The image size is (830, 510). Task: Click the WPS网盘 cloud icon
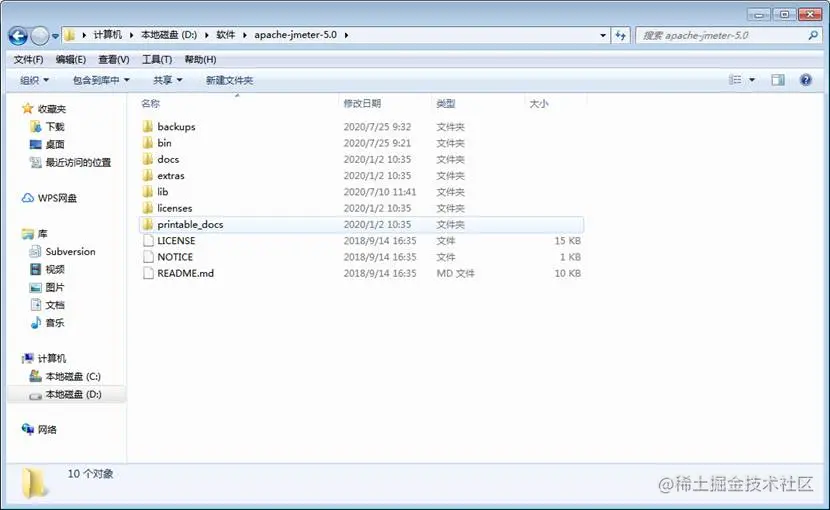28,198
